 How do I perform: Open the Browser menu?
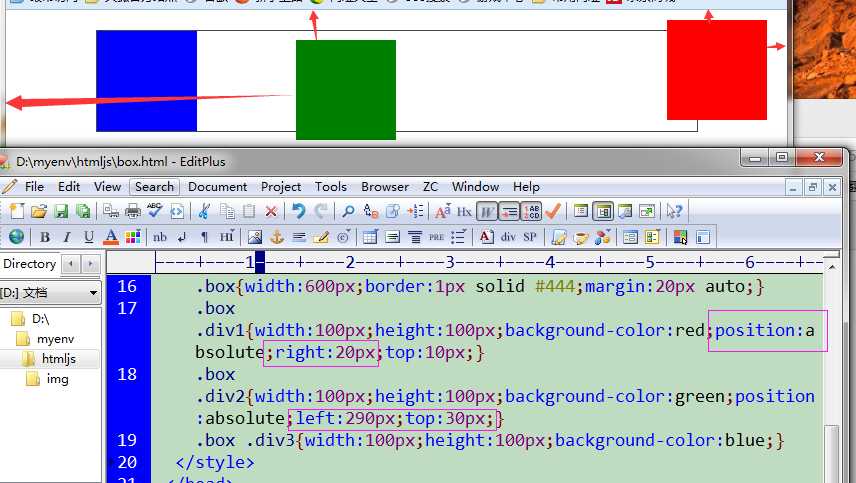click(x=385, y=187)
